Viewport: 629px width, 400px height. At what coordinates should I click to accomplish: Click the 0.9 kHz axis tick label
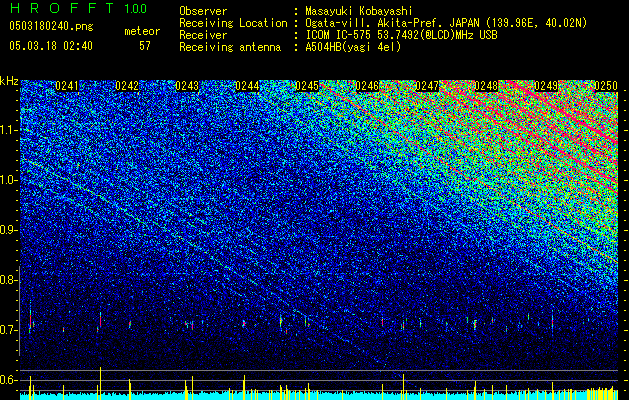(8, 230)
